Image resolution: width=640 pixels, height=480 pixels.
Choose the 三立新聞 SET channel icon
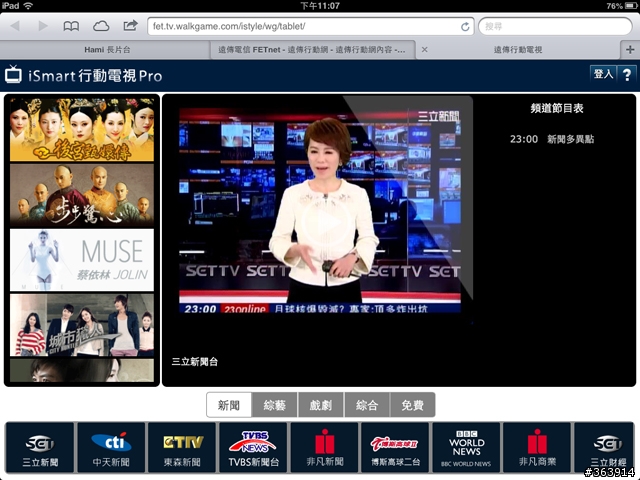tap(40, 448)
